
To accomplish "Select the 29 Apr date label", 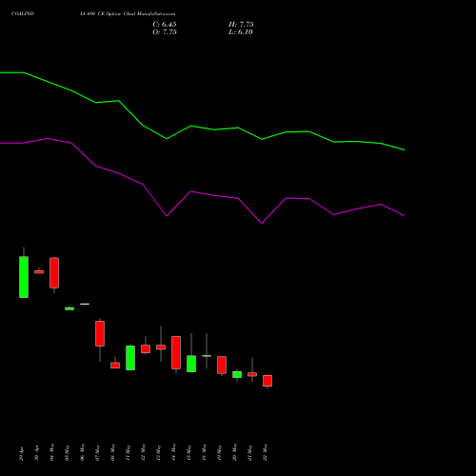I will click(22, 452).
